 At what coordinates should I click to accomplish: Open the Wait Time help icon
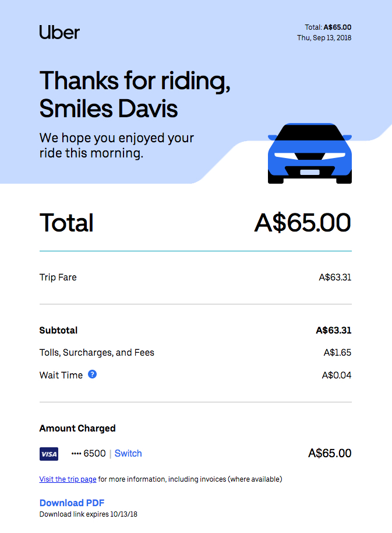click(x=92, y=374)
